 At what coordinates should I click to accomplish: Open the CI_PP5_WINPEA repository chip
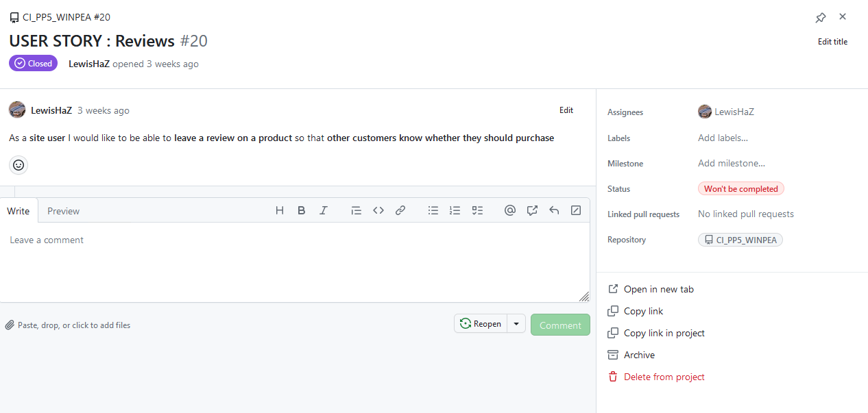pos(740,240)
